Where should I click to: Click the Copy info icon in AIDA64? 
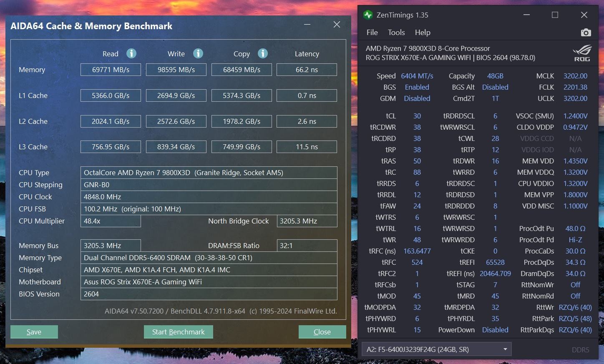coord(262,53)
